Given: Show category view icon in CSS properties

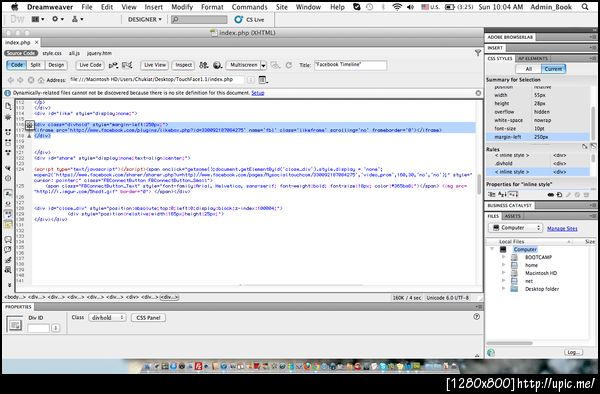Looking at the screenshot, I should 492,195.
